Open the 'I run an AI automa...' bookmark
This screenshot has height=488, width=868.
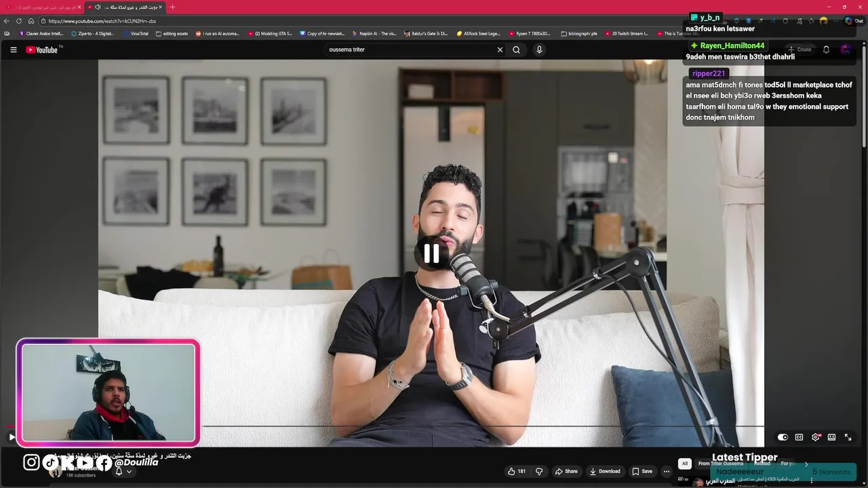[217, 33]
